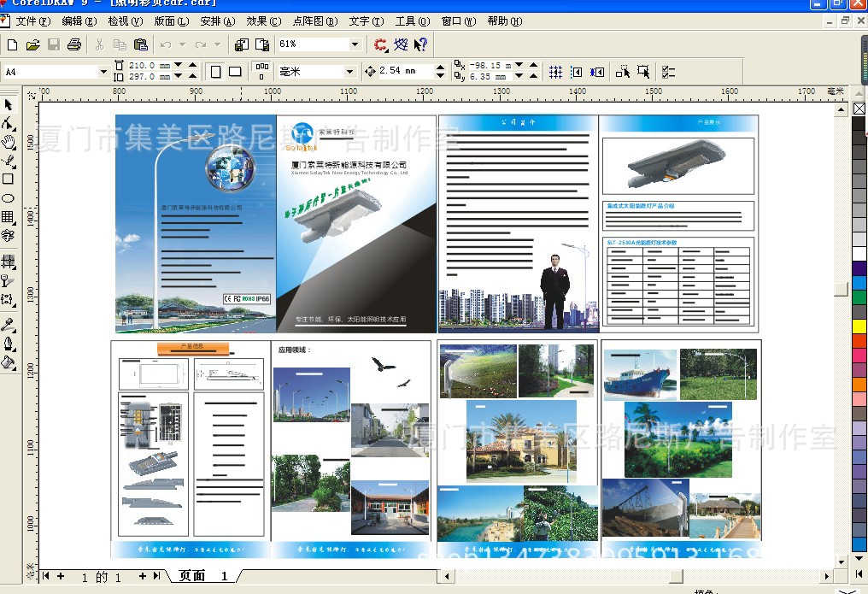
Task: Pick the Fill bucket tool
Action: click(9, 362)
